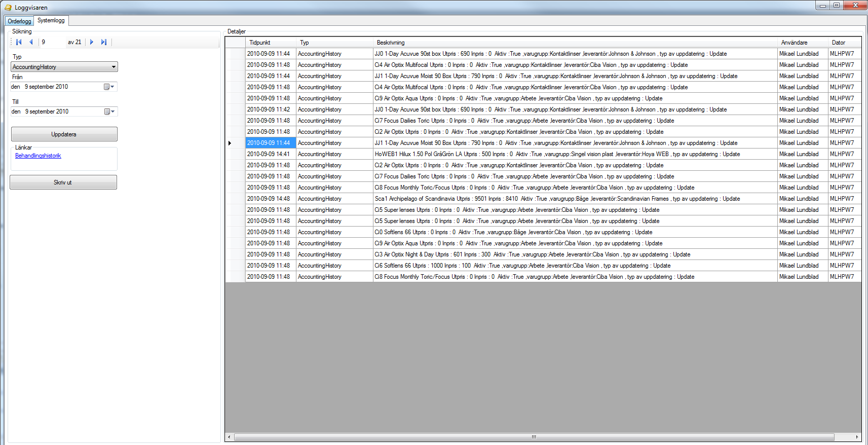Screen dimensions: 868x445
Task: Go to previous page of results
Action: (31, 42)
